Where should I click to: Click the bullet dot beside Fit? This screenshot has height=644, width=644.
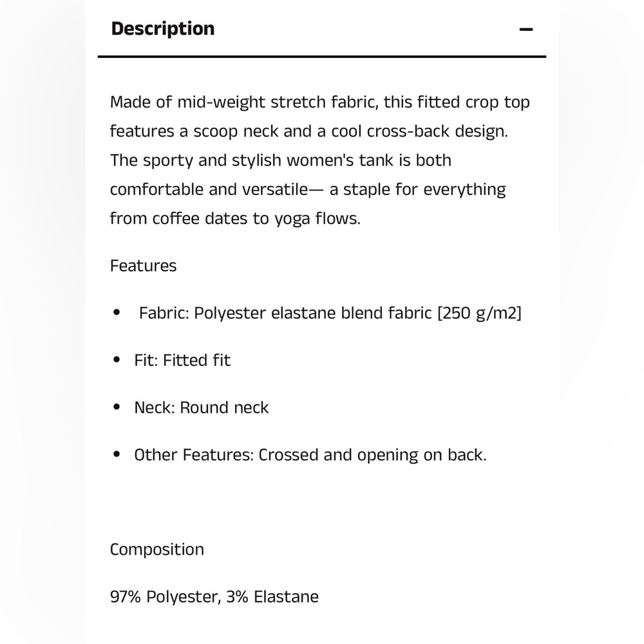(117, 360)
